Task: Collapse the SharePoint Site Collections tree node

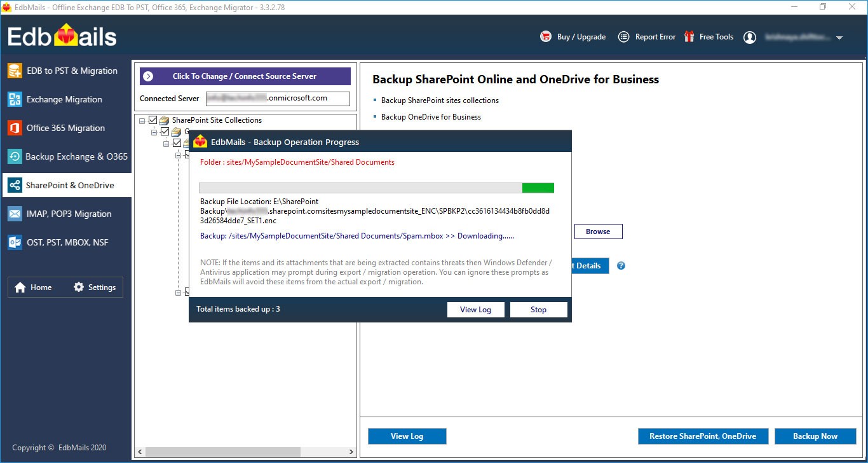Action: pyautogui.click(x=142, y=120)
